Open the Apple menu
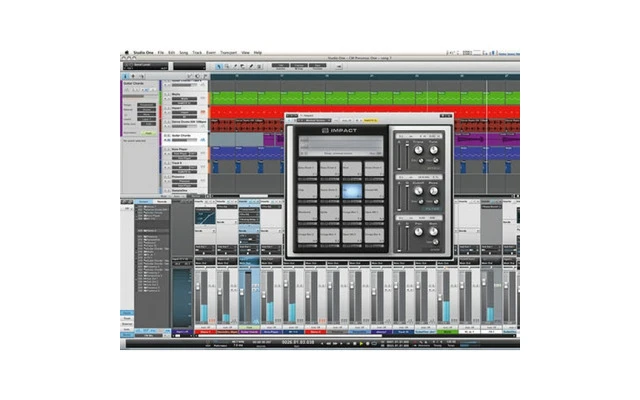 coord(126,53)
